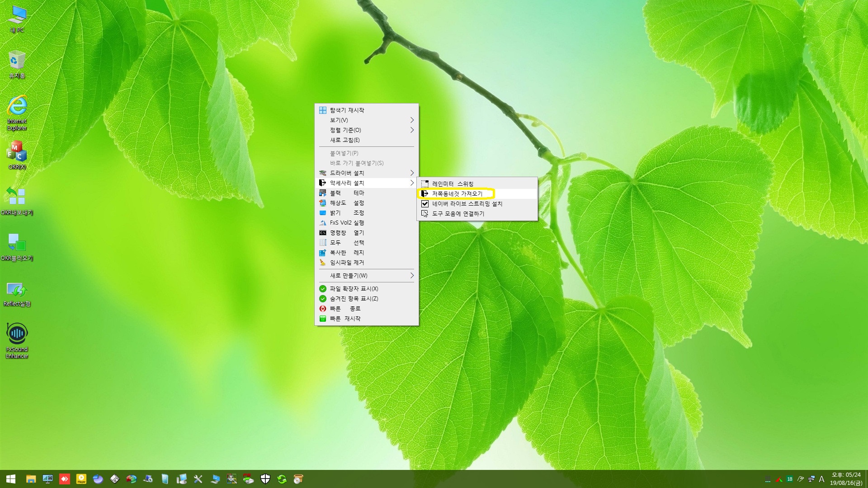
Task: Open the colorful partition pie taskbar icon
Action: [x=131, y=479]
